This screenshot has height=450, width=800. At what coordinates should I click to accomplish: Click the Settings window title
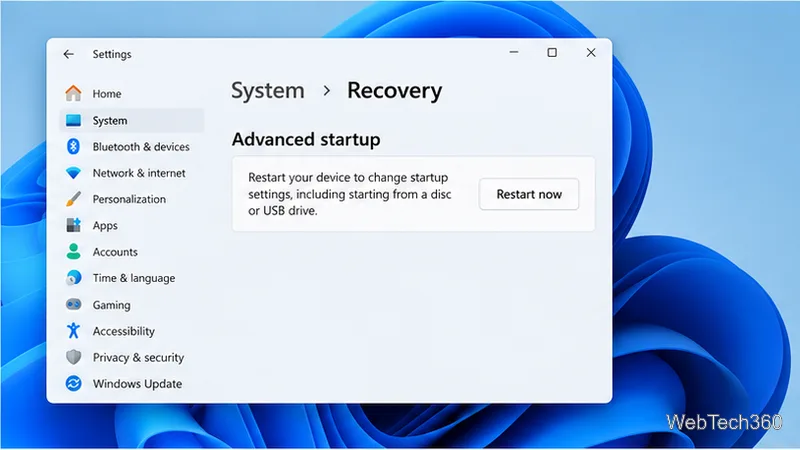(x=112, y=54)
